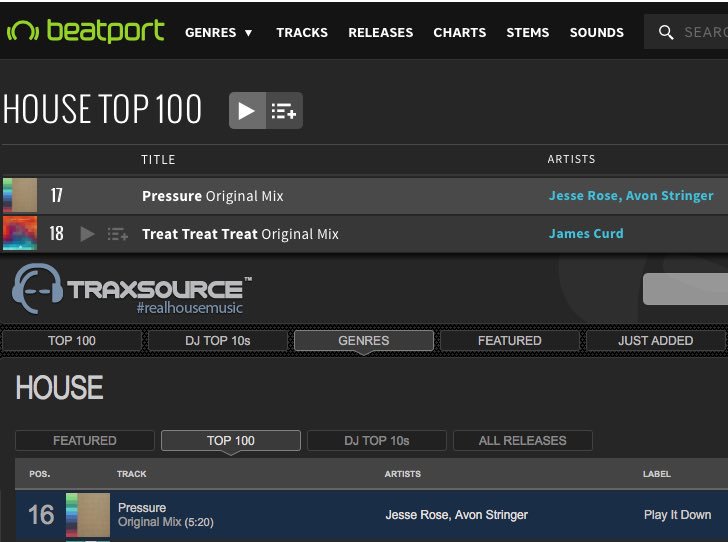728x542 pixels.
Task: Open Pressure Original Mix track title
Action: [x=213, y=196]
